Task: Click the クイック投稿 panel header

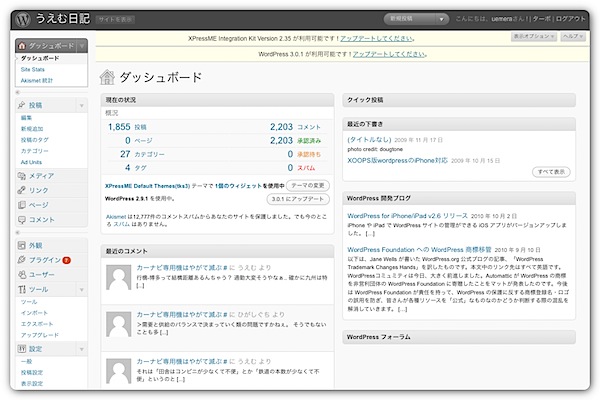Action: coord(459,100)
